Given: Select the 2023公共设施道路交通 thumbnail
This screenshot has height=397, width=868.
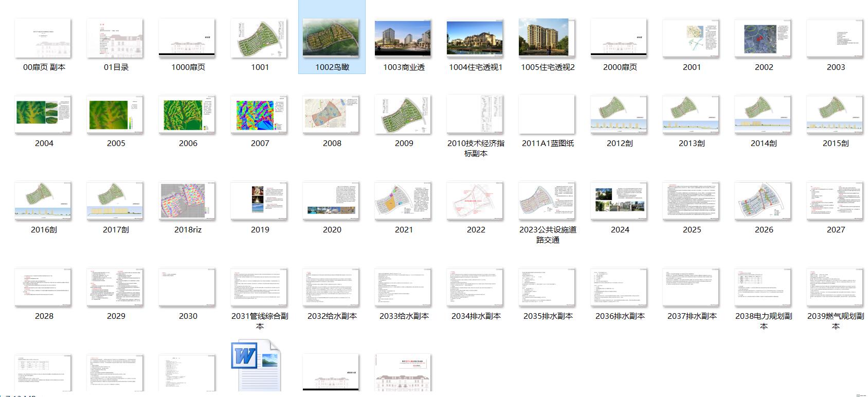Looking at the screenshot, I should pos(548,201).
